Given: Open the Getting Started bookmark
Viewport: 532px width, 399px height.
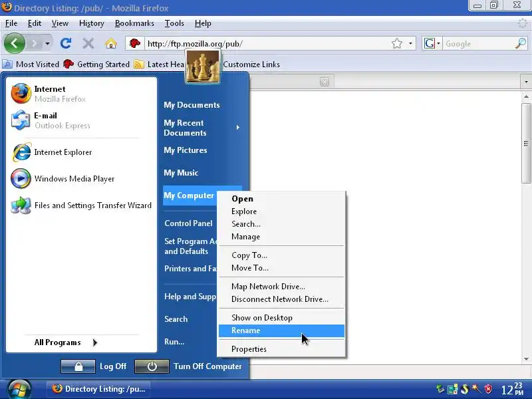Looking at the screenshot, I should [96, 64].
